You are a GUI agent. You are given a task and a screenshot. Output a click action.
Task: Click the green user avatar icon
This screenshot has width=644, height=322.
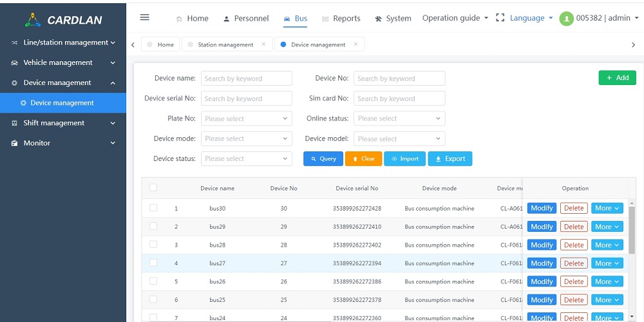tap(567, 19)
